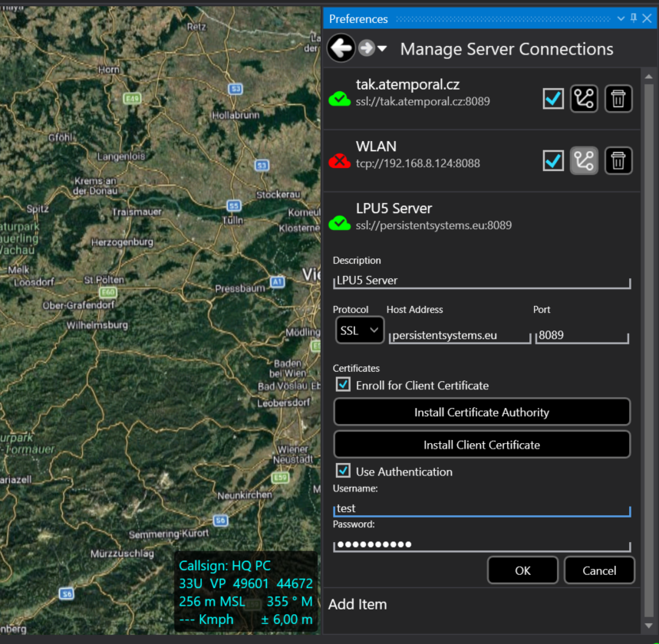Click the red cloud status icon for WLAN
The width and height of the screenshot is (659, 644).
tap(339, 161)
